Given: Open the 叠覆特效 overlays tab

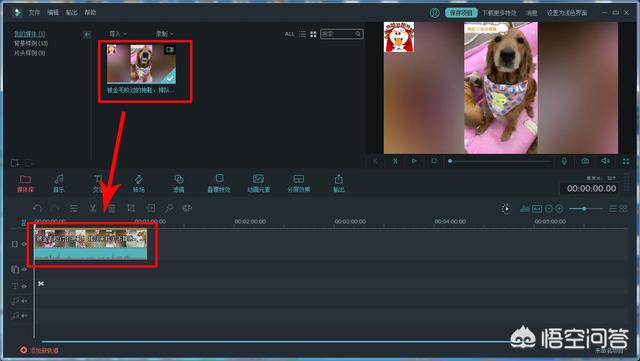Looking at the screenshot, I should (219, 183).
